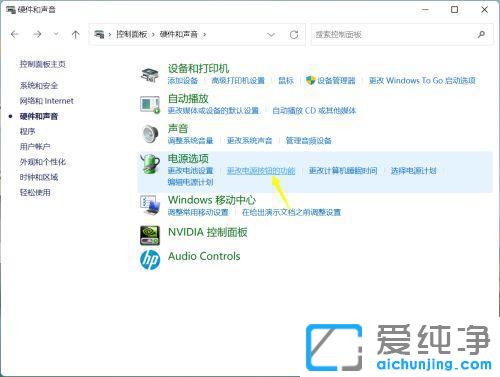This screenshot has height=377, width=500.
Task: Click the Power Options battery icon
Action: tap(150, 164)
